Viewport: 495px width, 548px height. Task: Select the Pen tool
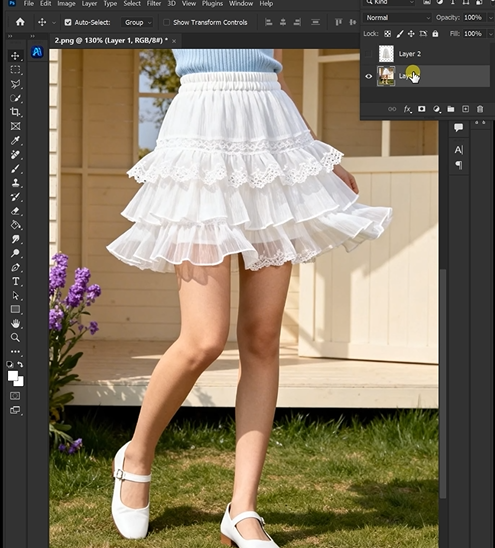pos(15,267)
